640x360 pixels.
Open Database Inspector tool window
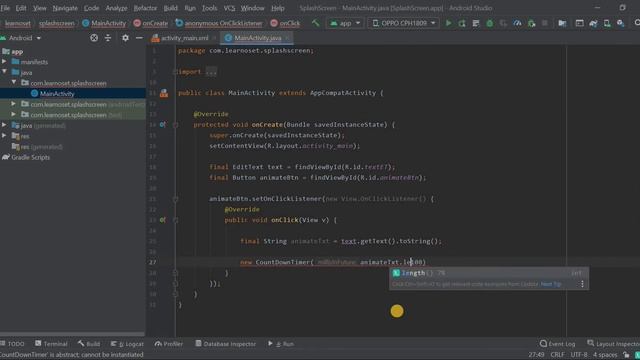click(225, 344)
